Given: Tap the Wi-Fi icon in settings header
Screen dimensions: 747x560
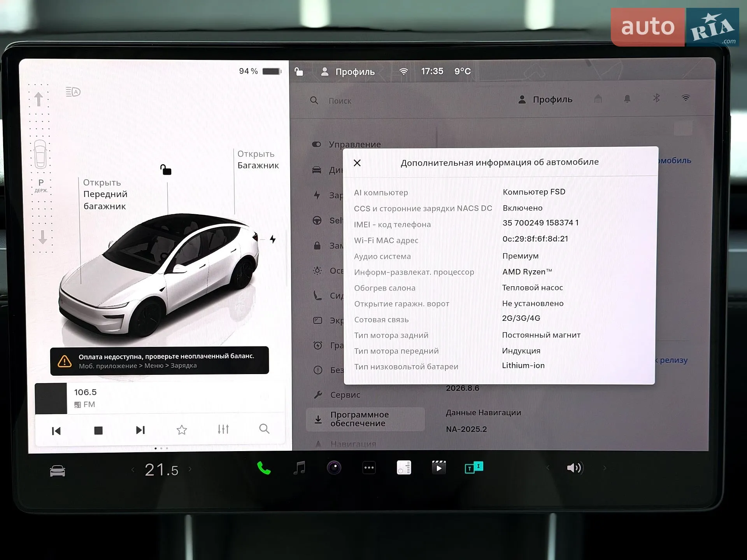Looking at the screenshot, I should click(686, 98).
